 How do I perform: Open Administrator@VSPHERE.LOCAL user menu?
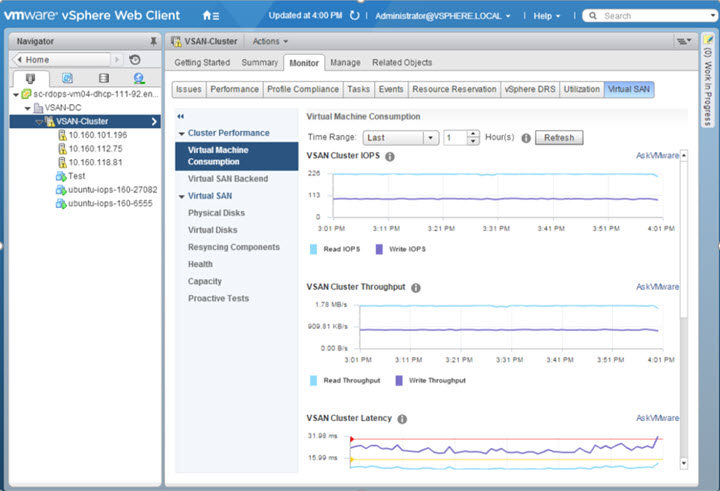point(443,16)
